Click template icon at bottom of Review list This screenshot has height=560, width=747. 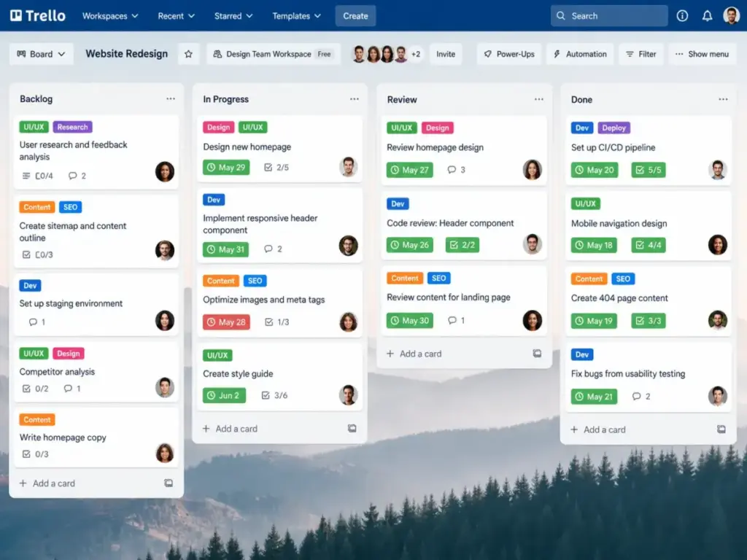pos(537,354)
